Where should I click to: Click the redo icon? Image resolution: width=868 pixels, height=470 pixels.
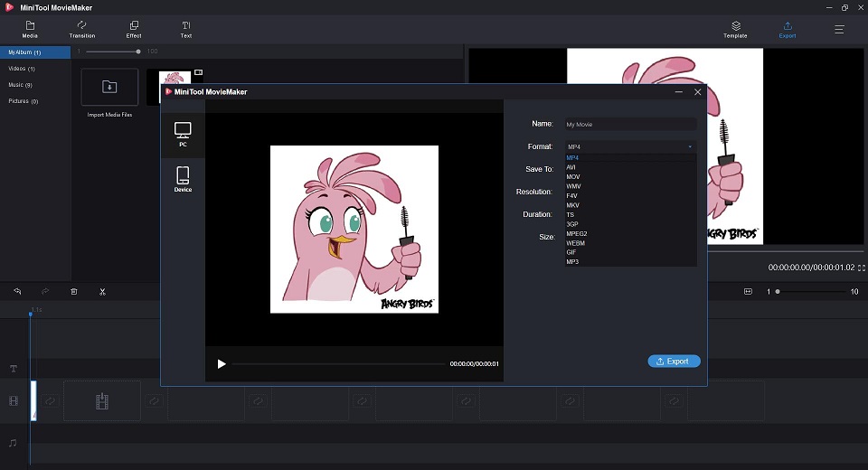coord(45,291)
